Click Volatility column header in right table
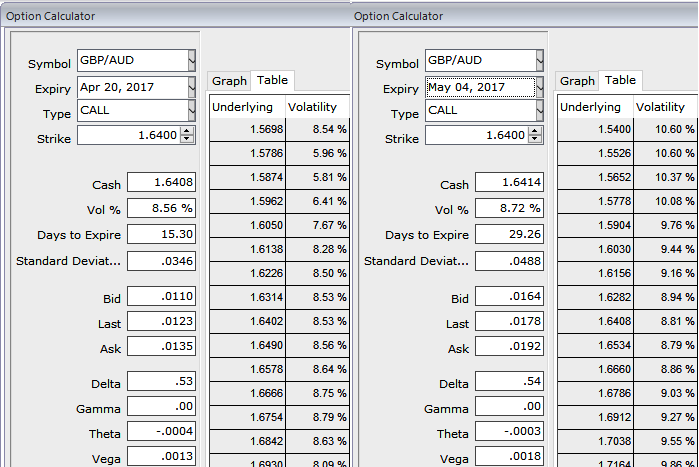Screen dimensions: 699x467 (x=665, y=107)
